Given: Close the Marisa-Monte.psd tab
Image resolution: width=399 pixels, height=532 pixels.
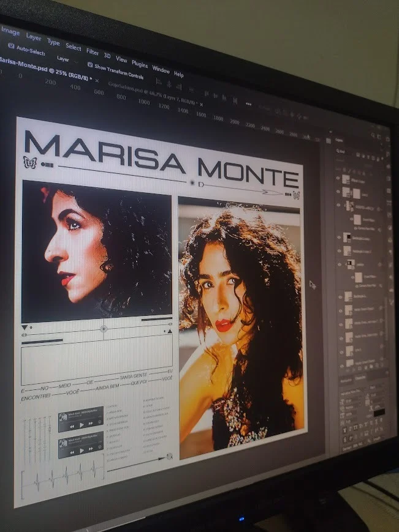Looking at the screenshot, I should click(97, 81).
